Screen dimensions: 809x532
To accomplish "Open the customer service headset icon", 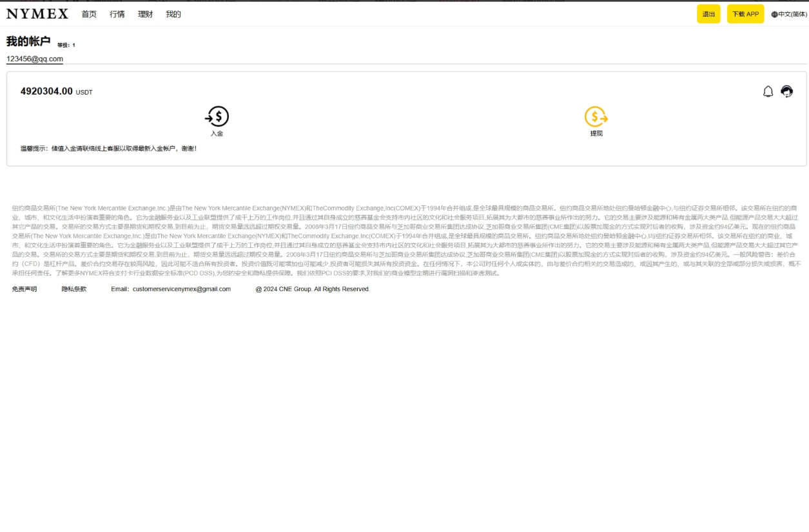I will tap(786, 91).
